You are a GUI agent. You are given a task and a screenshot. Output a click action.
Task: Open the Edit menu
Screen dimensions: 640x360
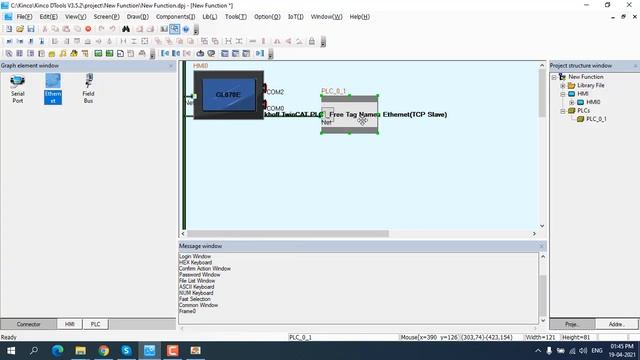[49, 17]
